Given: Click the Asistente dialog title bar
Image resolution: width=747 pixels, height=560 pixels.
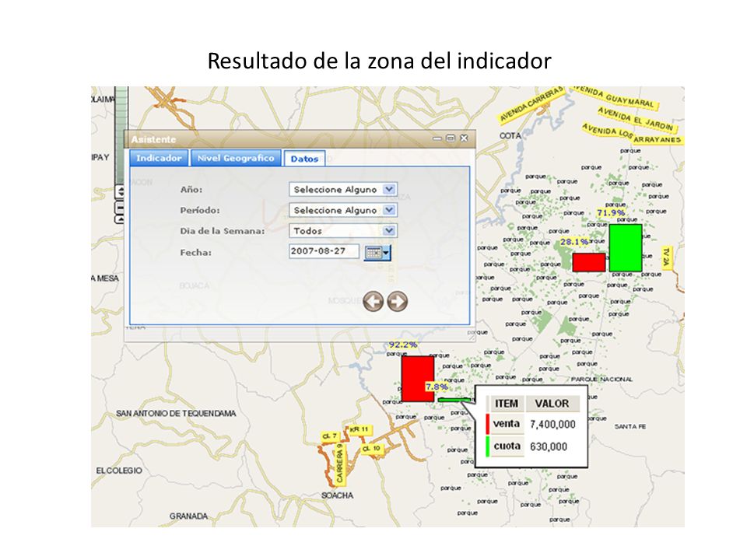Looking at the screenshot, I should (x=300, y=139).
